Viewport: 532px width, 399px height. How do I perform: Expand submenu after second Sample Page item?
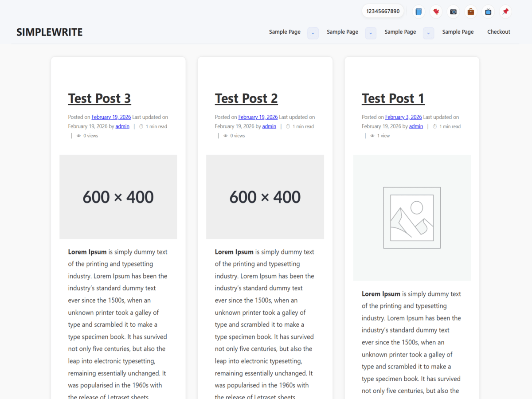point(371,33)
